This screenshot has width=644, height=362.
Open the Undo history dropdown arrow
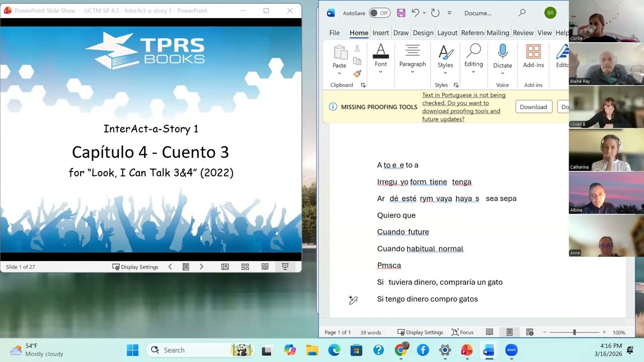[x=424, y=13]
